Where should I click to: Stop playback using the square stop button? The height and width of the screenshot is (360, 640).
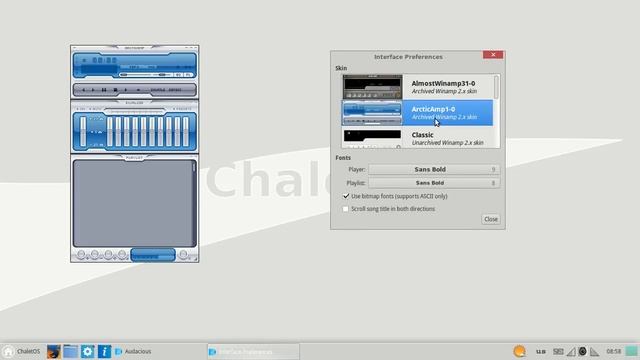point(116,90)
